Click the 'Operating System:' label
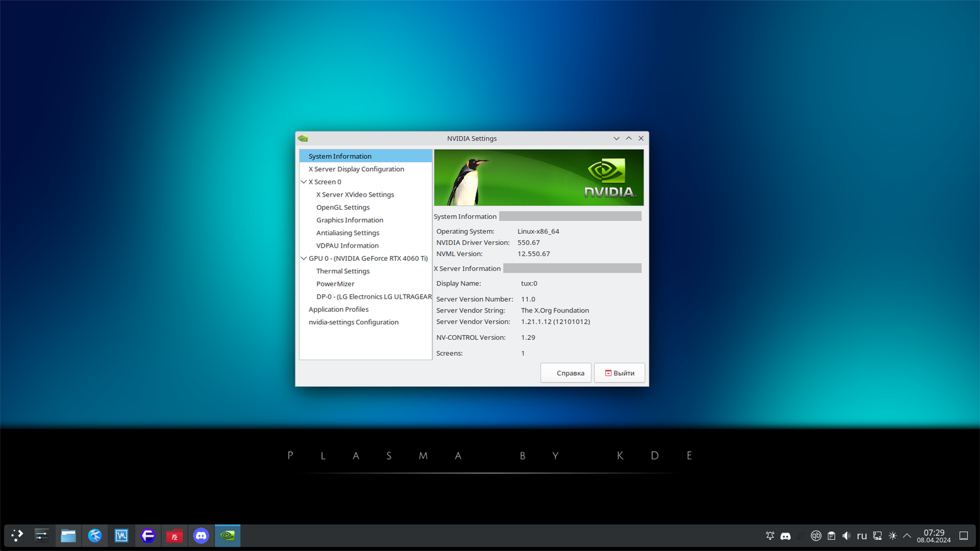This screenshot has height=551, width=980. 465,231
